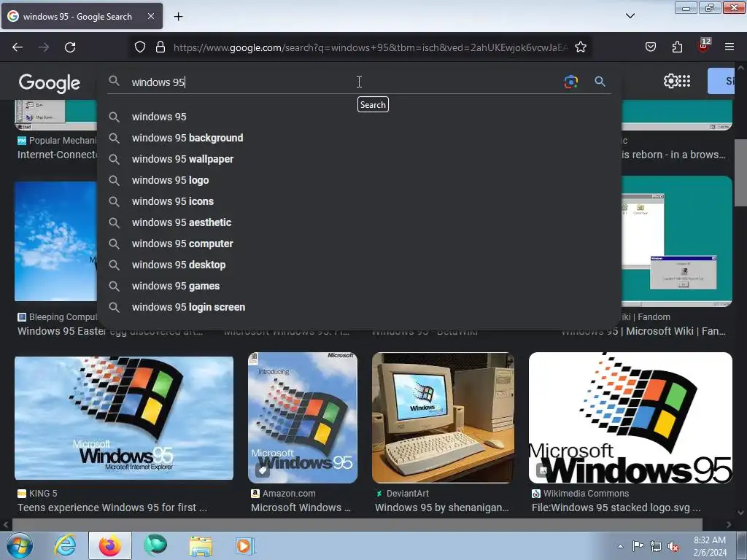The image size is (747, 560).
Task: Choose suggestion windows 95 wallpaper
Action: (359, 159)
